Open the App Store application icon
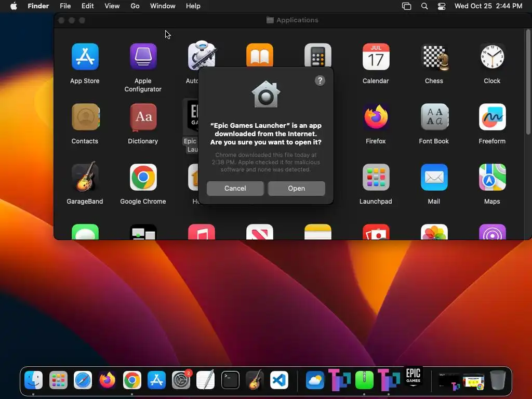The image size is (532, 399). pyautogui.click(x=85, y=57)
